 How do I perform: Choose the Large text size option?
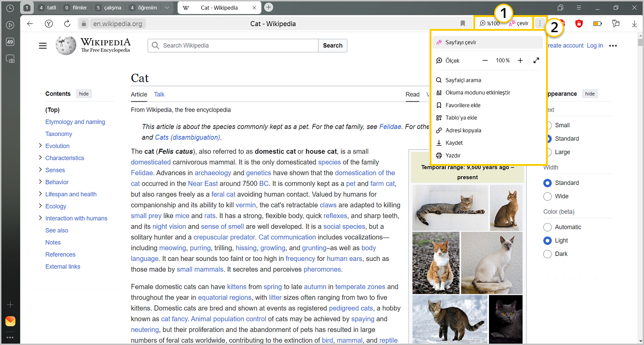coord(548,152)
